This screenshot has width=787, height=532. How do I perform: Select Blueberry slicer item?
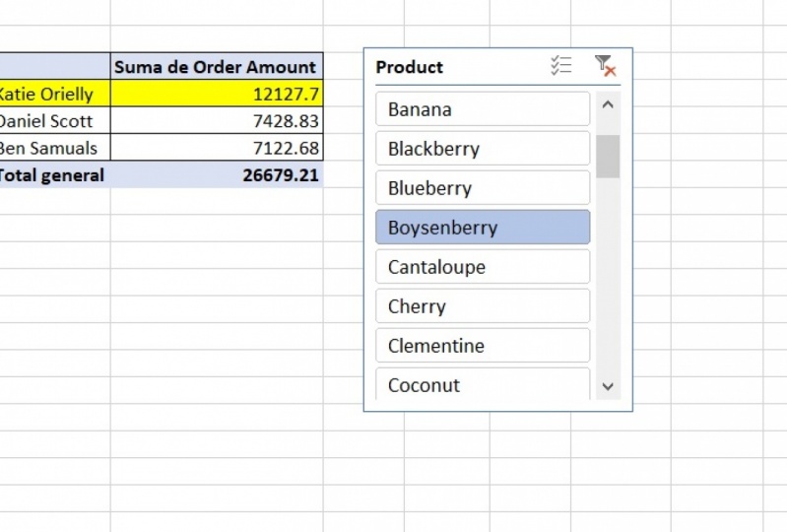(483, 188)
